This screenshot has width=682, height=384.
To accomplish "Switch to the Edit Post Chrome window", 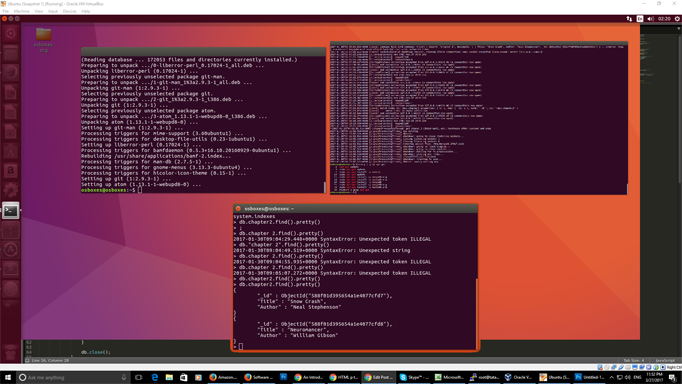I will [x=378, y=377].
